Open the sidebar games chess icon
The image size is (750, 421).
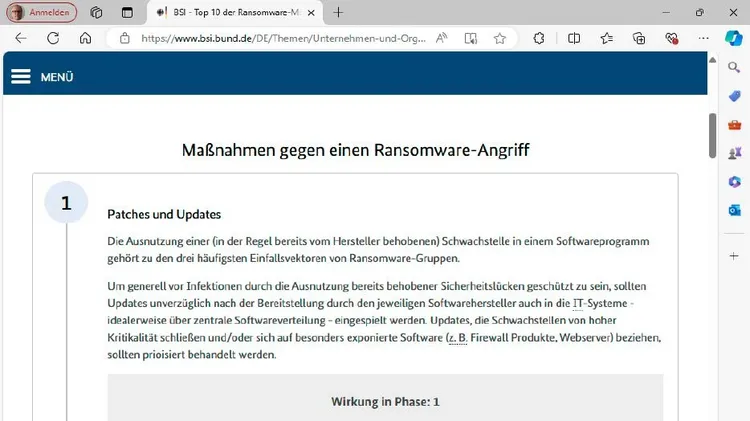pos(734,153)
